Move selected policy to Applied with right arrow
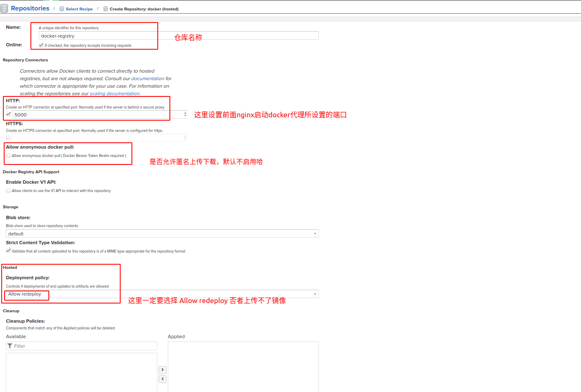Viewport: 581px width, 392px height. [x=163, y=370]
